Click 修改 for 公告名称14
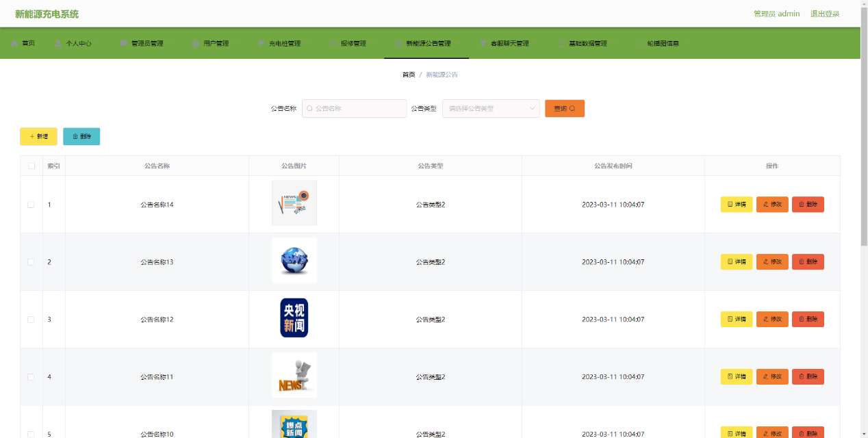Screen dimensions: 868x438 (x=772, y=205)
